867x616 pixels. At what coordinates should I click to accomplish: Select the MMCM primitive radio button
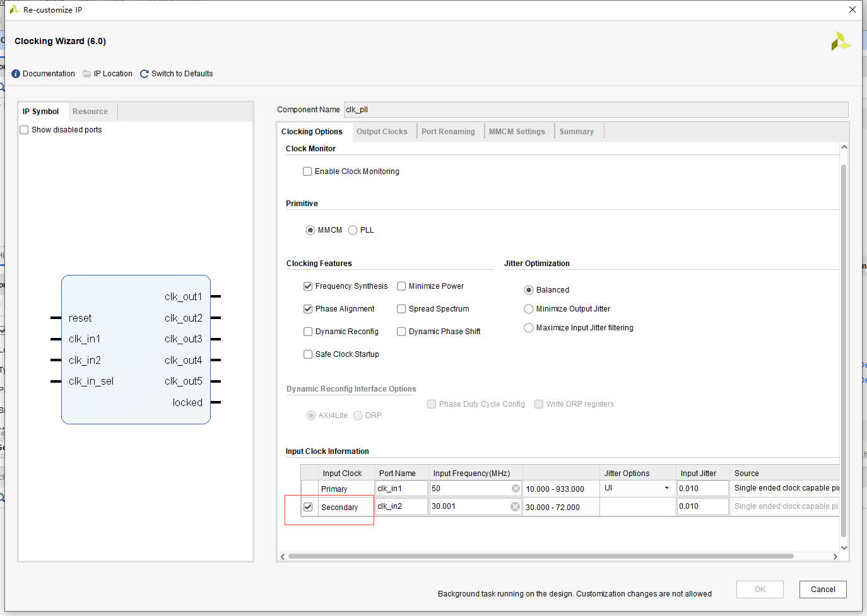(x=310, y=230)
